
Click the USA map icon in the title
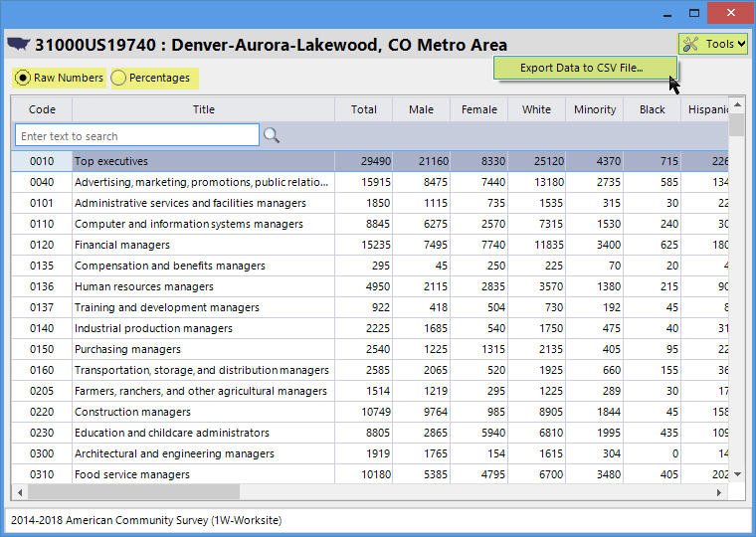tap(19, 44)
